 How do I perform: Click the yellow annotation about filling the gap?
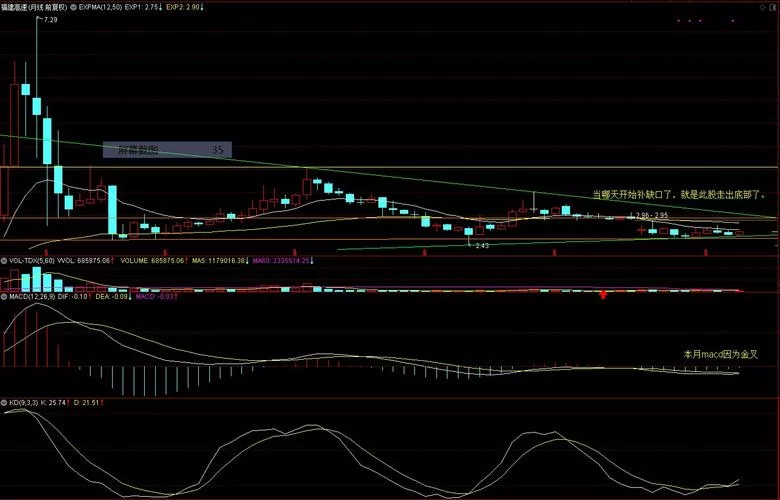point(679,195)
